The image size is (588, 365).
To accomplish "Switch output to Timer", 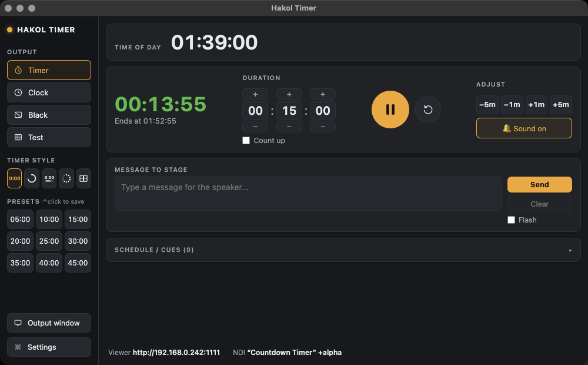I will [49, 70].
